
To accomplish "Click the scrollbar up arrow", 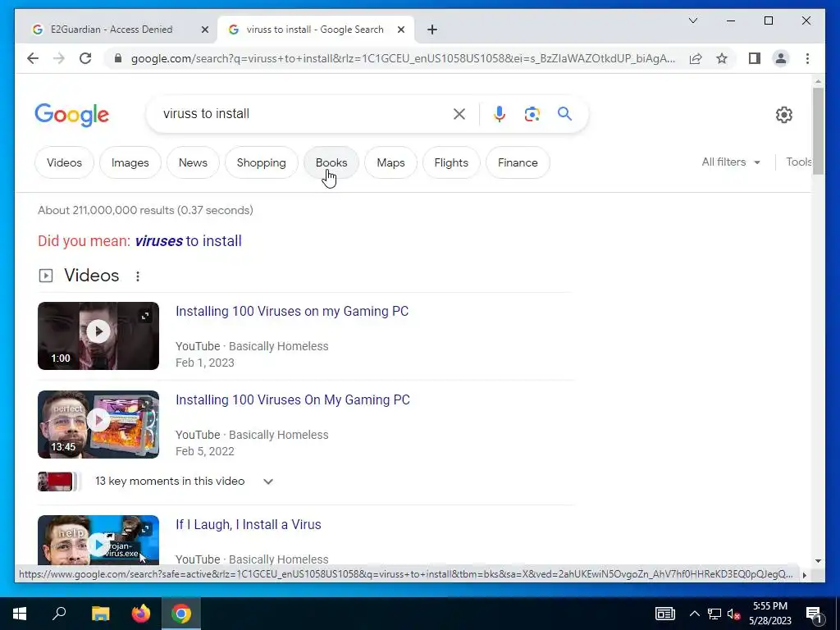I will click(818, 81).
